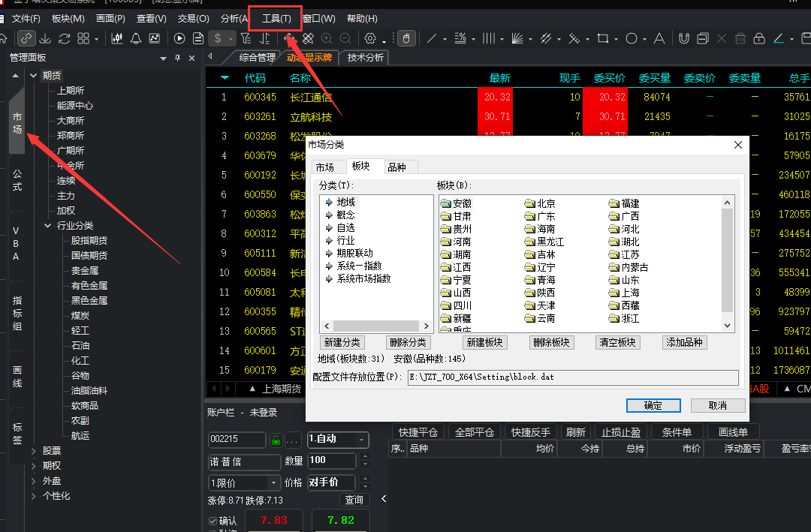Switch to the 品种 tab in dialog
This screenshot has height=532, width=811.
[x=396, y=167]
